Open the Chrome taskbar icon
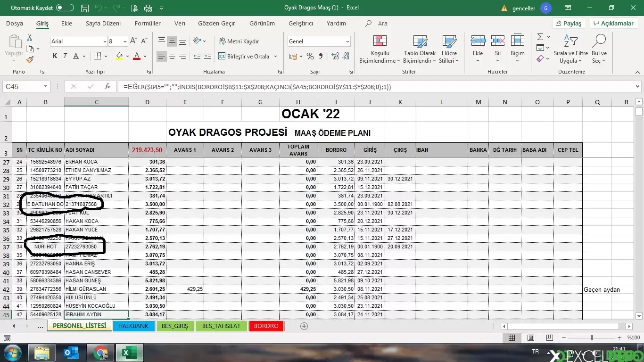Screen dimensions: 644x362 tap(100, 353)
